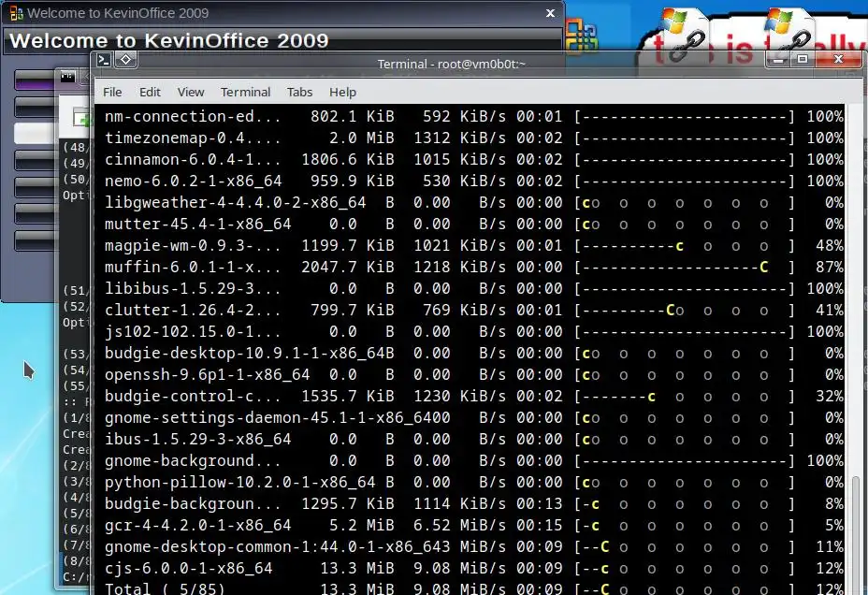The image size is (868, 595).
Task: Open the Terminal window menu prompt icon
Action: pyautogui.click(x=104, y=60)
